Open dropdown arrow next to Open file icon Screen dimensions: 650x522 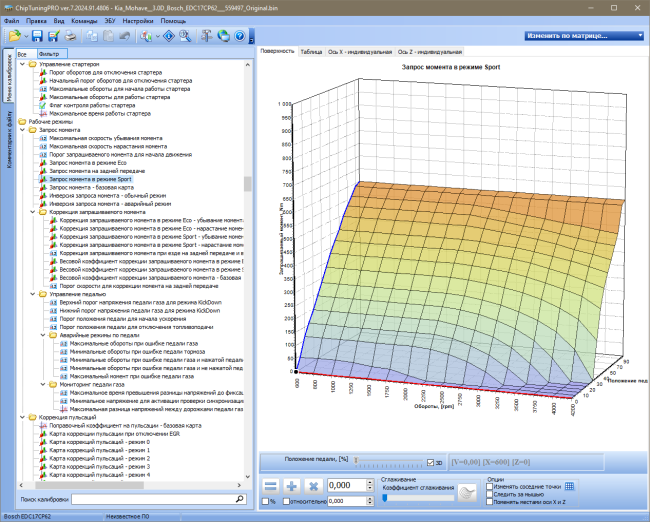tap(26, 37)
